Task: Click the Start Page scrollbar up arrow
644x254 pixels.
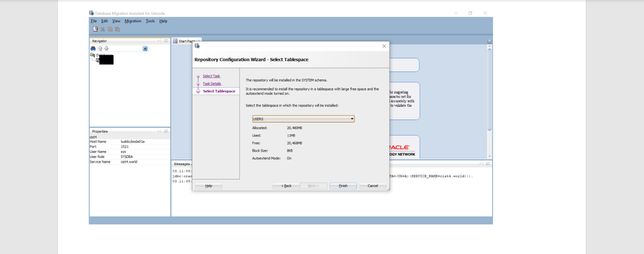Action: [x=489, y=46]
